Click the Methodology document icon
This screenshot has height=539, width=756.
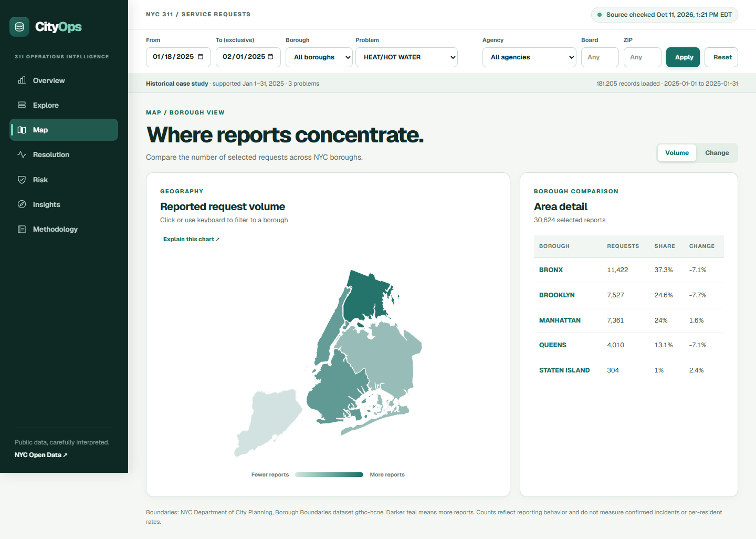coord(22,229)
